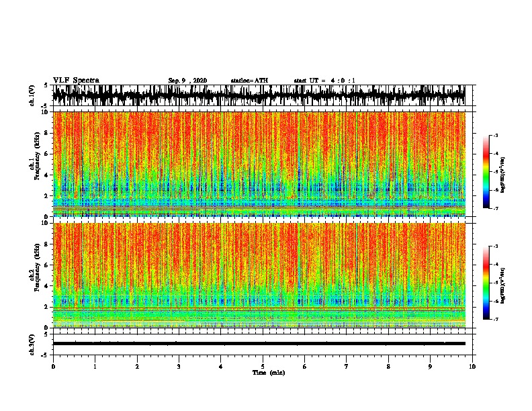Click the "VLF Spectra" title text
Screen dimensions: 532x411
coord(76,81)
